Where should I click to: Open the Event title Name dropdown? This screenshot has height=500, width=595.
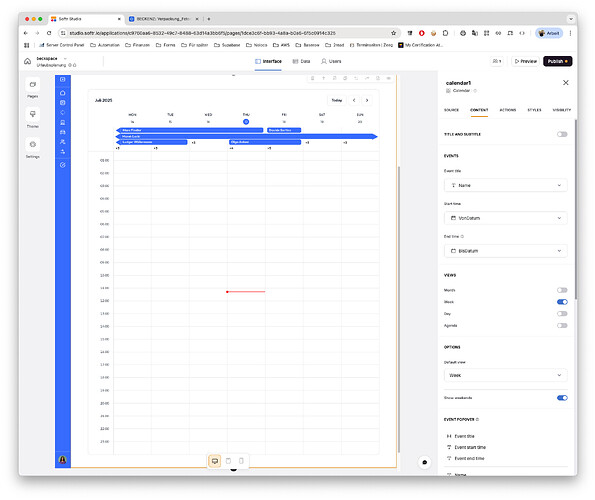click(505, 186)
